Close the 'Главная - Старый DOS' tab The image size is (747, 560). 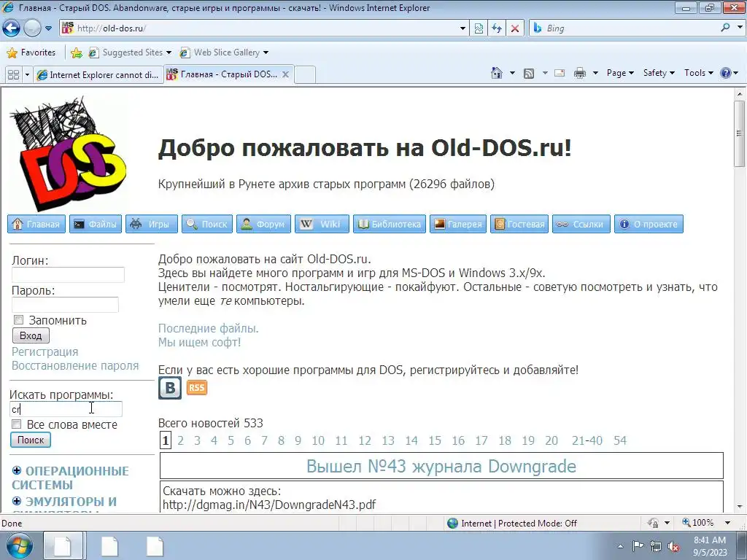[285, 74]
